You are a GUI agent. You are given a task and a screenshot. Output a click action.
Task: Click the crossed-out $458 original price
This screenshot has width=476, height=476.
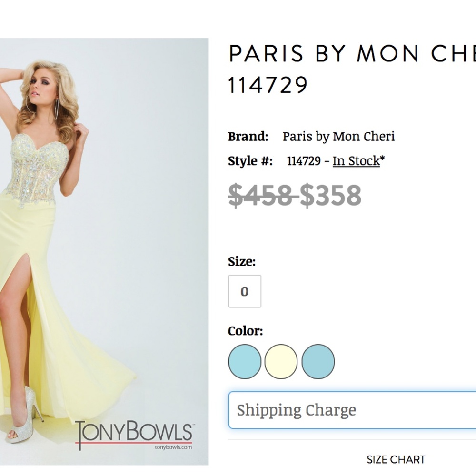(x=263, y=195)
